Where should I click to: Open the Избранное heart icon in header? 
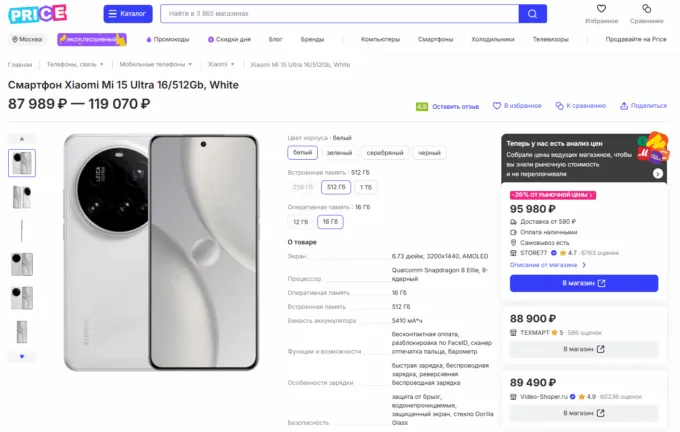point(601,9)
